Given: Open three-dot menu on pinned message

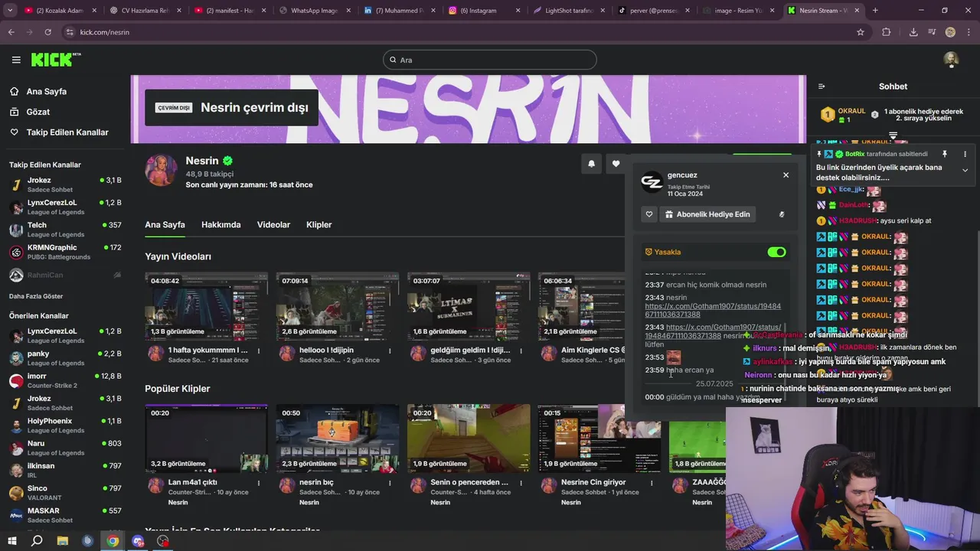Looking at the screenshot, I should click(965, 154).
